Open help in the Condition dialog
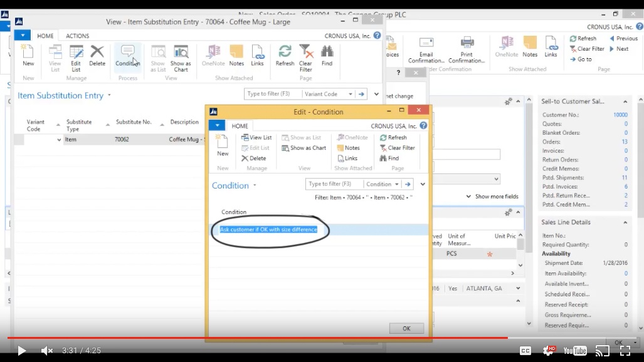644x362 pixels. (423, 126)
